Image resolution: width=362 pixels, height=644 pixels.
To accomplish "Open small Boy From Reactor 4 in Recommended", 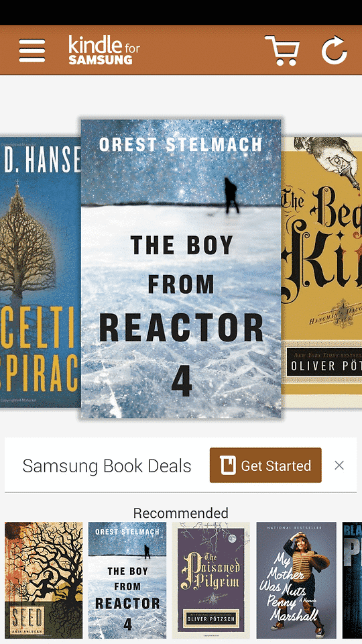I will pyautogui.click(x=127, y=580).
